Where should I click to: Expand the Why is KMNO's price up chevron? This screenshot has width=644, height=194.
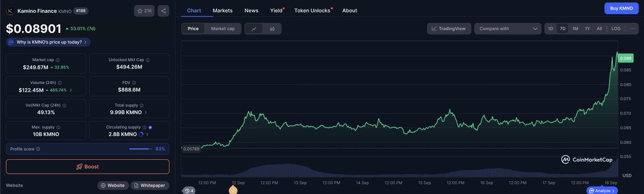click(x=85, y=42)
